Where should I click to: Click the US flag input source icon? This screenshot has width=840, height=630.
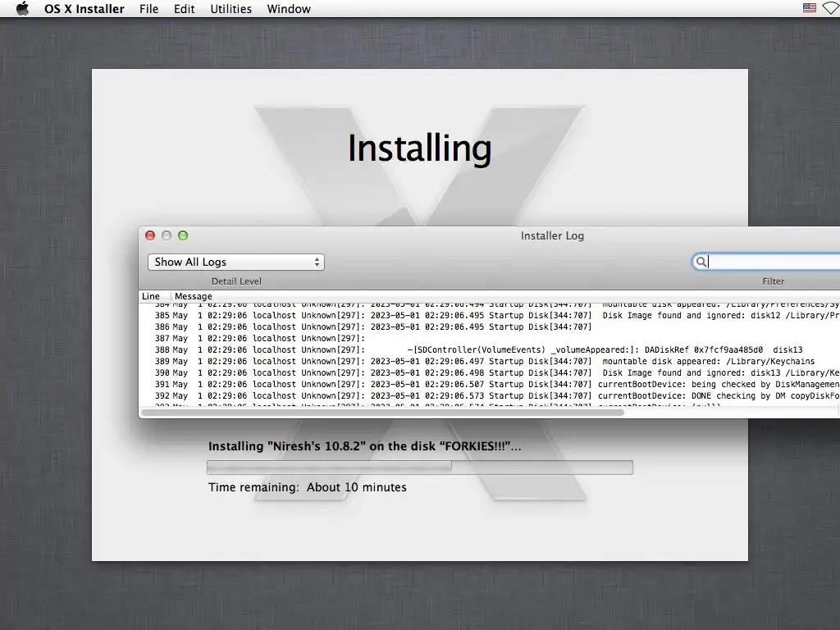[x=810, y=8]
